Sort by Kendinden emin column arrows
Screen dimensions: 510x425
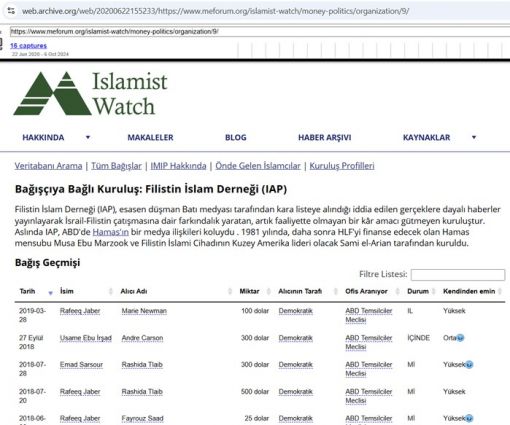500,292
